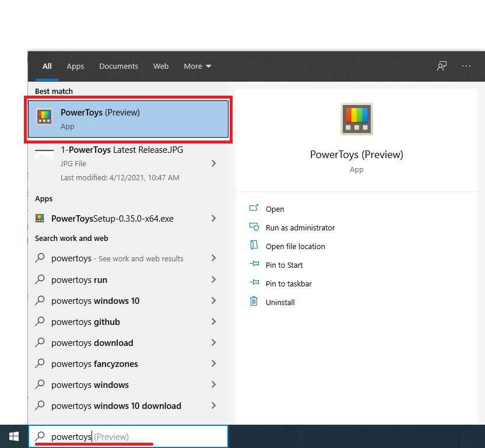This screenshot has width=485, height=448.
Task: Click magnifier beside 'See work and web results'
Action: coord(40,258)
